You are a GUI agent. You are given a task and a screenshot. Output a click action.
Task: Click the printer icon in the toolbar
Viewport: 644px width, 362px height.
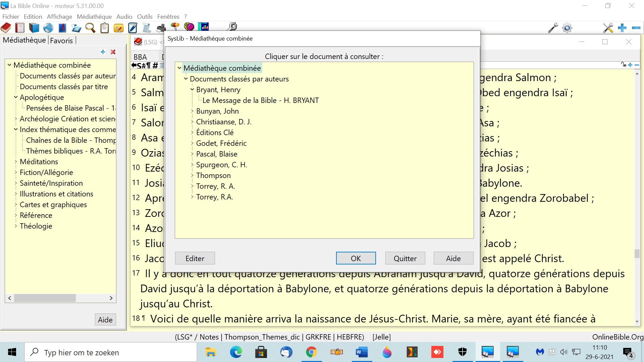tap(161, 28)
